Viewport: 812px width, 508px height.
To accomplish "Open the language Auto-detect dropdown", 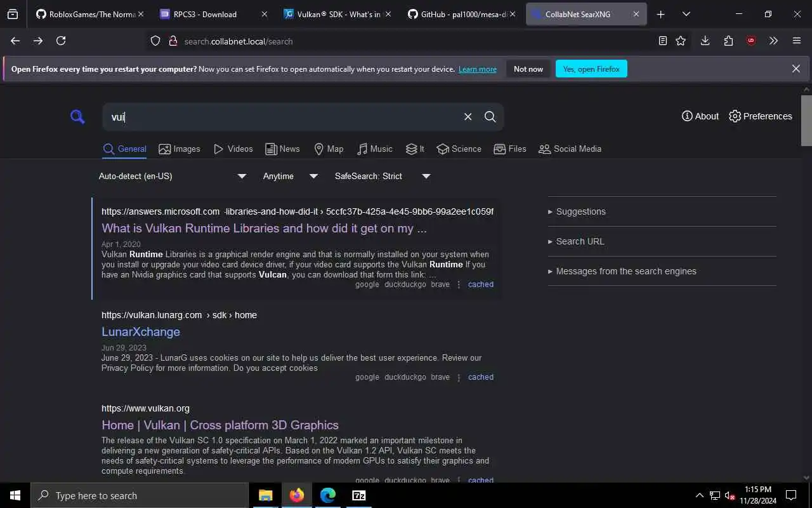I will [173, 176].
